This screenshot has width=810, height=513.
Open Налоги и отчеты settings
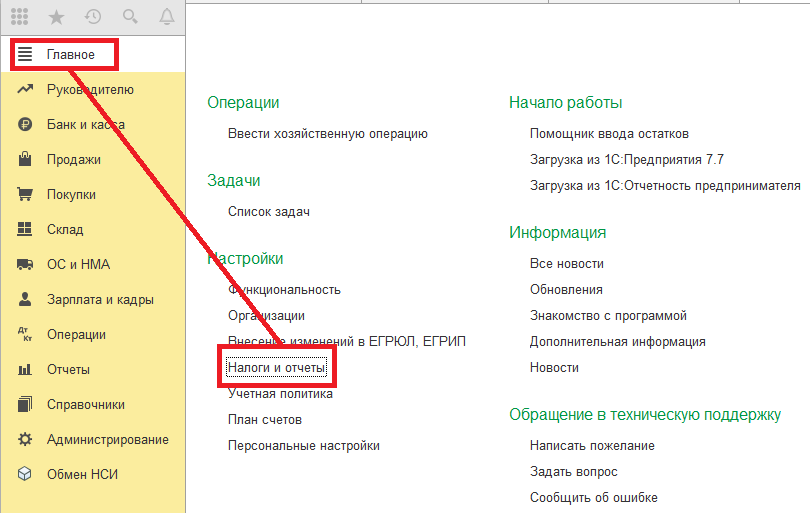277,367
